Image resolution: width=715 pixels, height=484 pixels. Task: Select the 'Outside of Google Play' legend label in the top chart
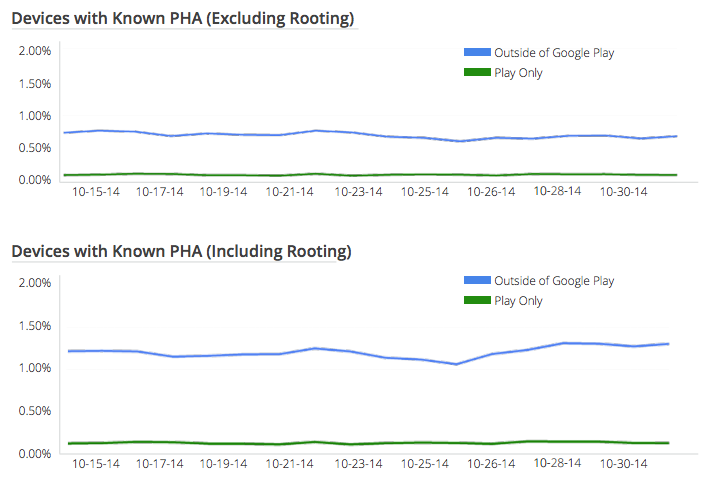554,52
